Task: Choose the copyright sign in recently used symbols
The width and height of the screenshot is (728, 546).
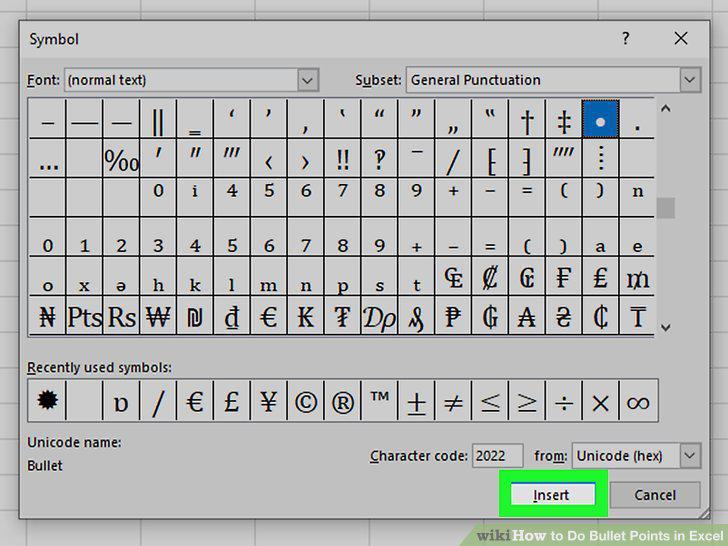Action: pyautogui.click(x=306, y=401)
